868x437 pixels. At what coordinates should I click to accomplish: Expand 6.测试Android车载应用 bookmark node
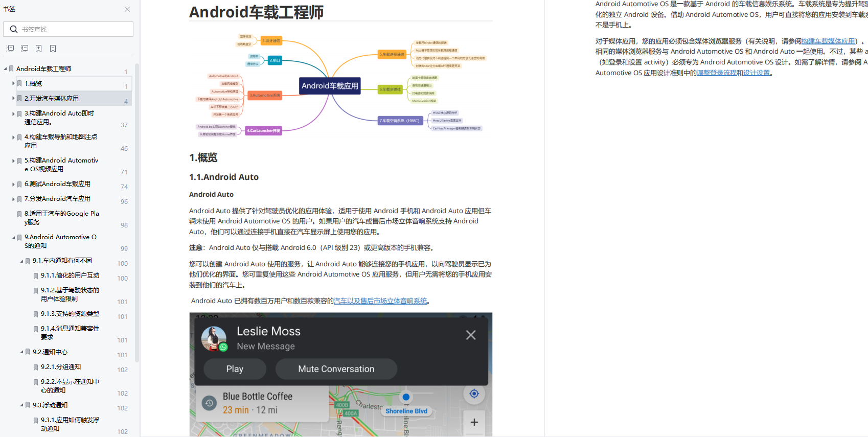click(x=13, y=184)
